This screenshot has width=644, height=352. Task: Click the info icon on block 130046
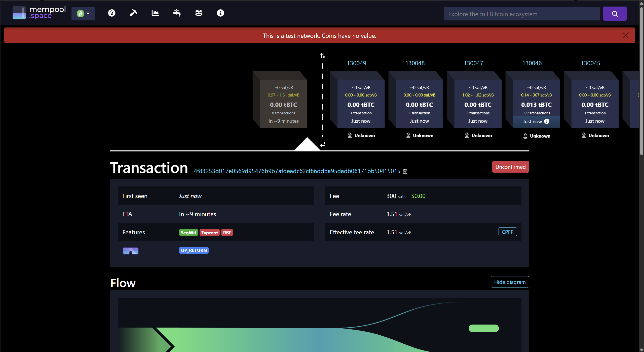(x=547, y=121)
